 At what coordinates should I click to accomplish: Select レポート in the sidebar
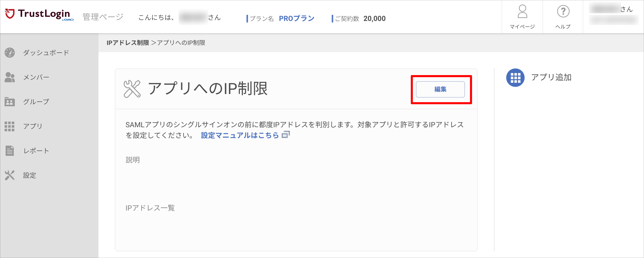[36, 151]
